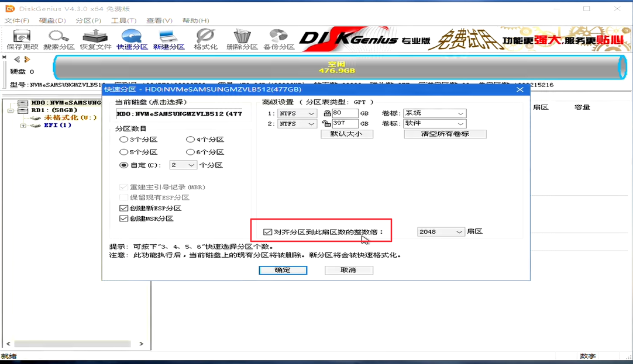
Task: Toggle Create new ESP partition (创建新ESP分区) checkbox
Action: (123, 208)
